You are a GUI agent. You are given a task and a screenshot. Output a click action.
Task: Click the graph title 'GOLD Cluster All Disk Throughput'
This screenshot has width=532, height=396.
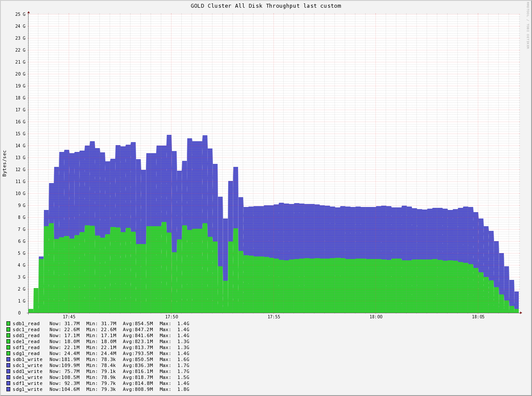tap(265, 6)
